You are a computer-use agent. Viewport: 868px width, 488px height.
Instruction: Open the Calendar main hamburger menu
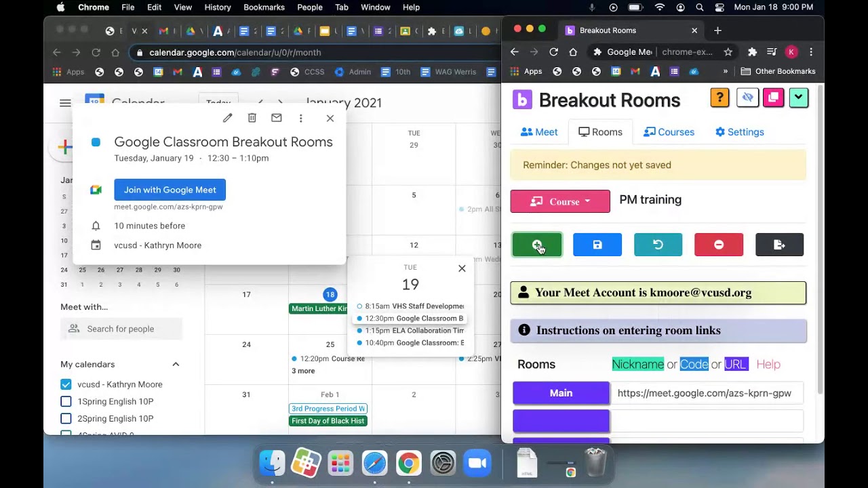point(65,103)
